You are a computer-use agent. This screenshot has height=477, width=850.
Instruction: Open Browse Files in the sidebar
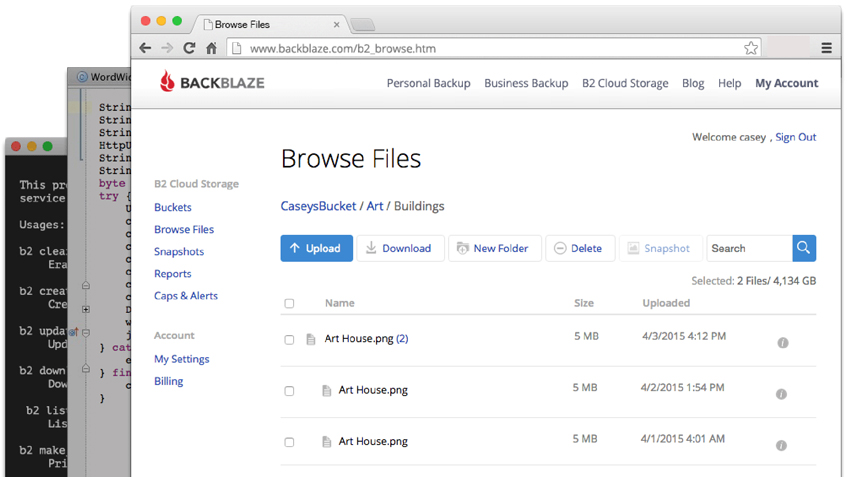[184, 229]
